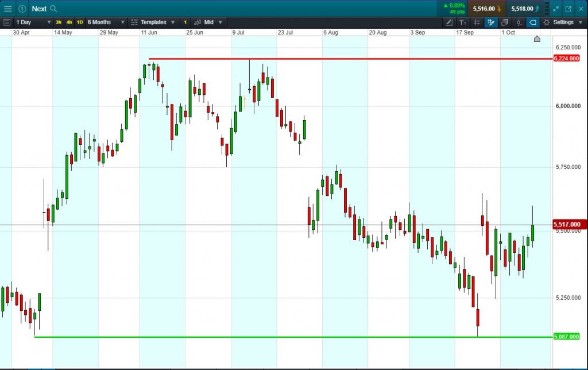This screenshot has height=370, width=588.
Task: Click the 1 Oct date label
Action: [508, 32]
